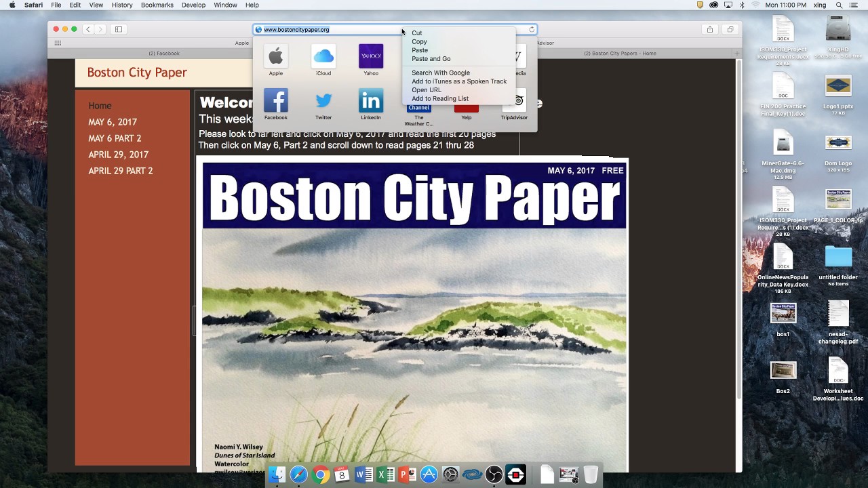868x488 pixels.
Task: Open Microsoft Word from the Dock
Action: 363,475
